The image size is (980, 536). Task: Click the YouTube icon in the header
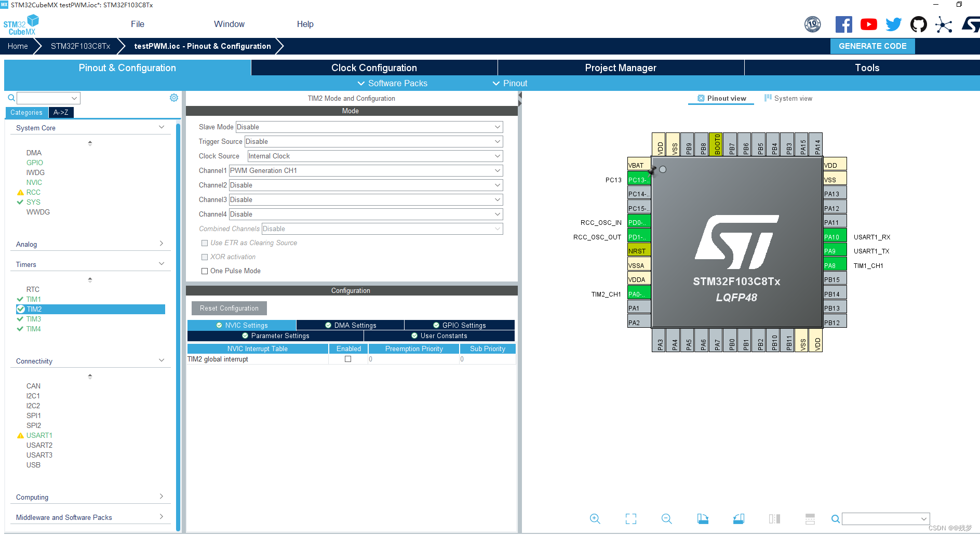click(x=868, y=24)
